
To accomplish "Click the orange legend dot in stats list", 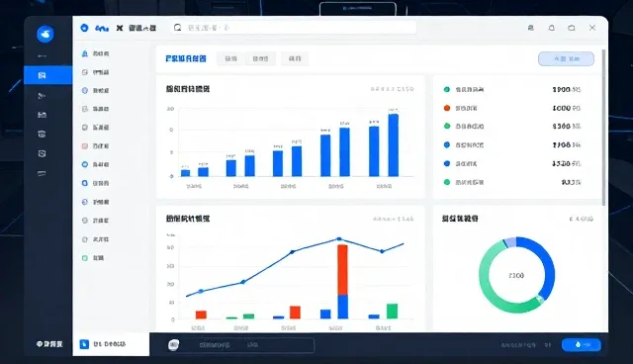I will coord(447,108).
